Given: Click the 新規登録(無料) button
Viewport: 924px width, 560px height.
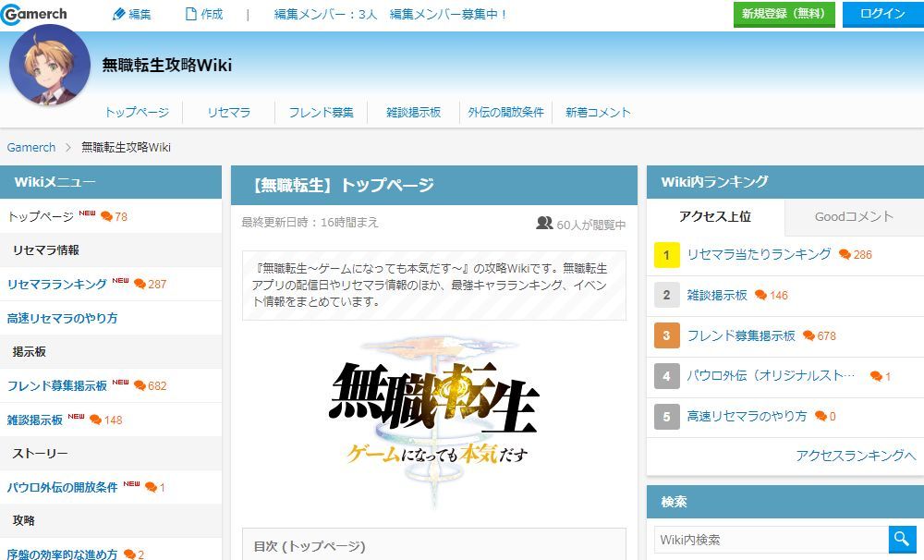Looking at the screenshot, I should pyautogui.click(x=784, y=14).
